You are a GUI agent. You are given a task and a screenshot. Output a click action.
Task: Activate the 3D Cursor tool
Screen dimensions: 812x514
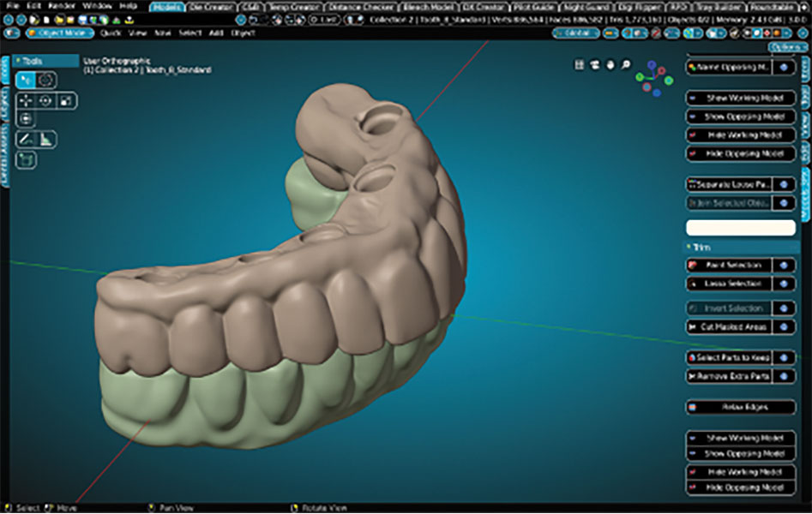45,80
